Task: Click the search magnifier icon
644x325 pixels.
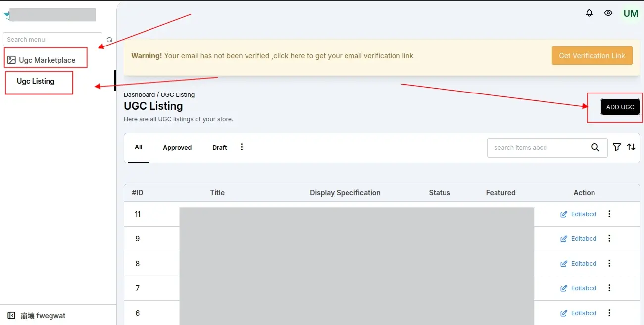Action: click(x=595, y=147)
